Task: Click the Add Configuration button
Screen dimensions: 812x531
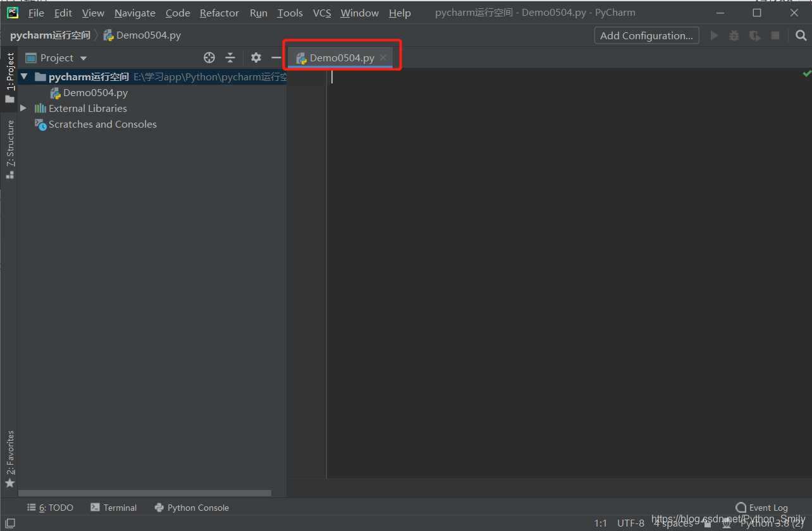Action: tap(646, 35)
